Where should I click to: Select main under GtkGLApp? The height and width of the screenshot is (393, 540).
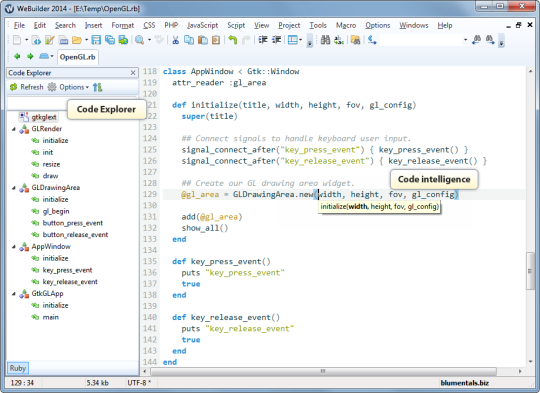tap(51, 317)
